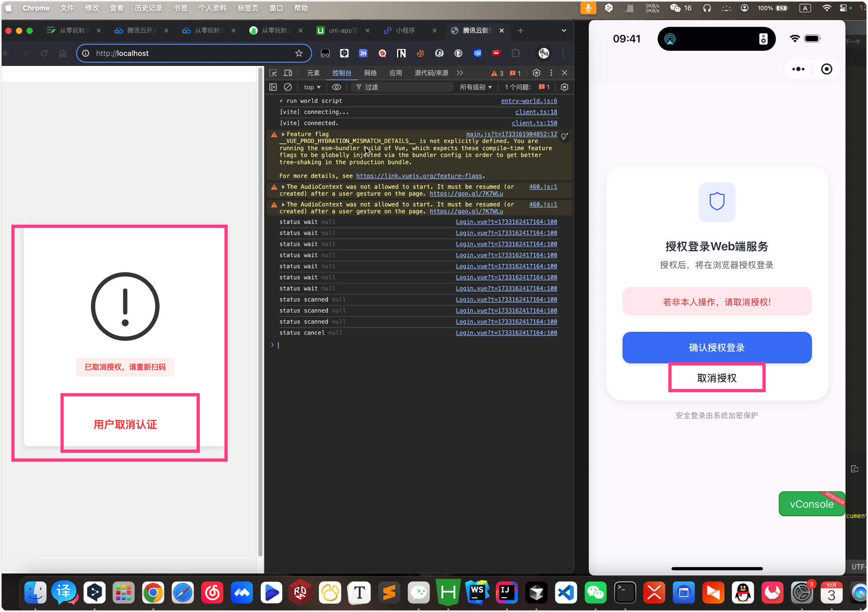Open the Chrome profile avatar
The width and height of the screenshot is (868, 612).
(544, 53)
